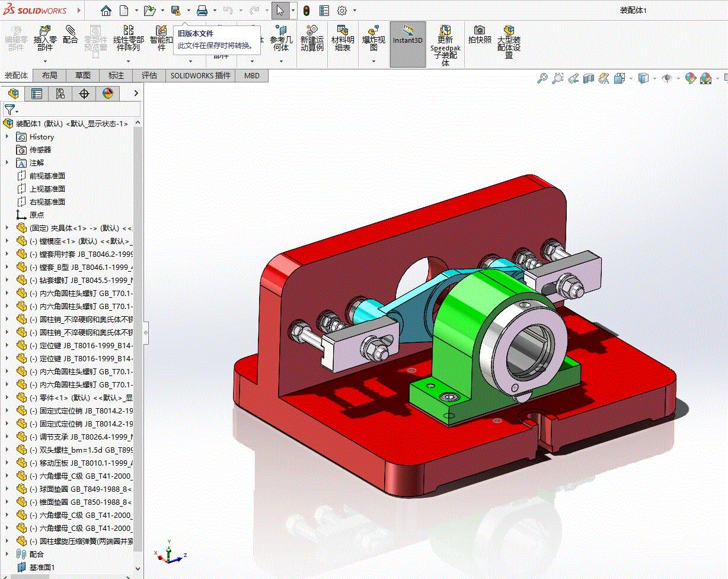Switch to 标注 (Markup) tab
The height and width of the screenshot is (579, 728).
pyautogui.click(x=116, y=75)
